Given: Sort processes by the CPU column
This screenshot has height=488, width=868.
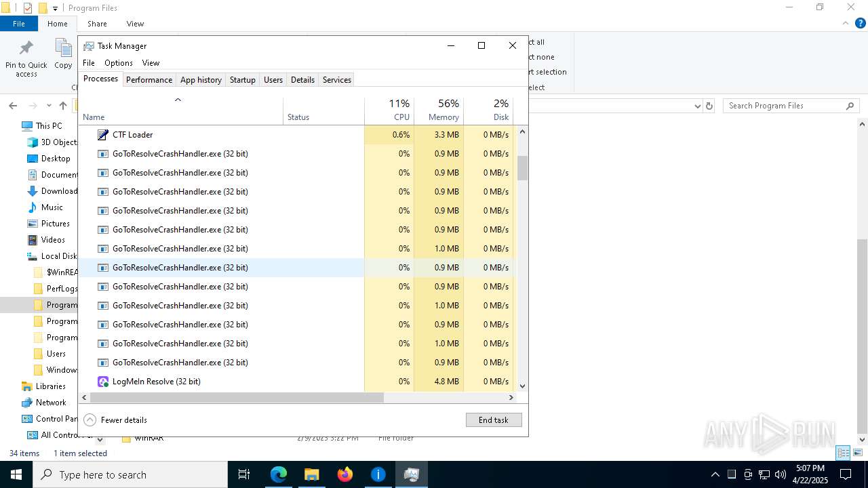Looking at the screenshot, I should point(389,111).
